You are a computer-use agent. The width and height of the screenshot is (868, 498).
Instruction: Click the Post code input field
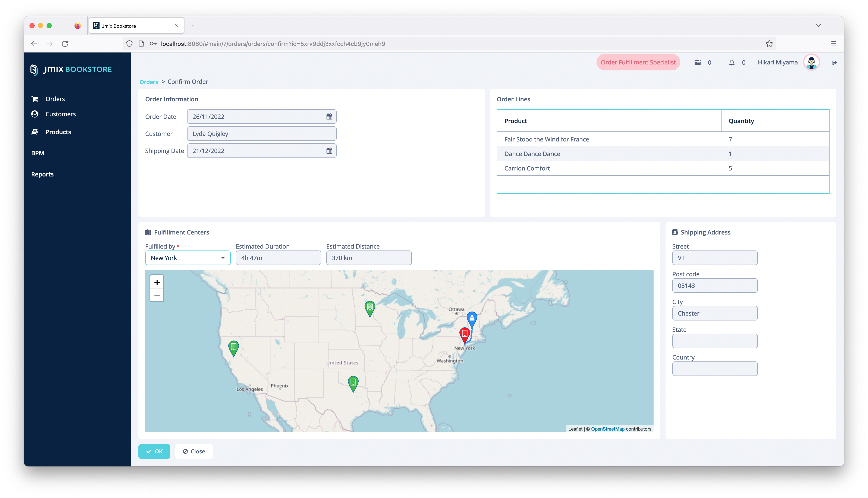[714, 286]
